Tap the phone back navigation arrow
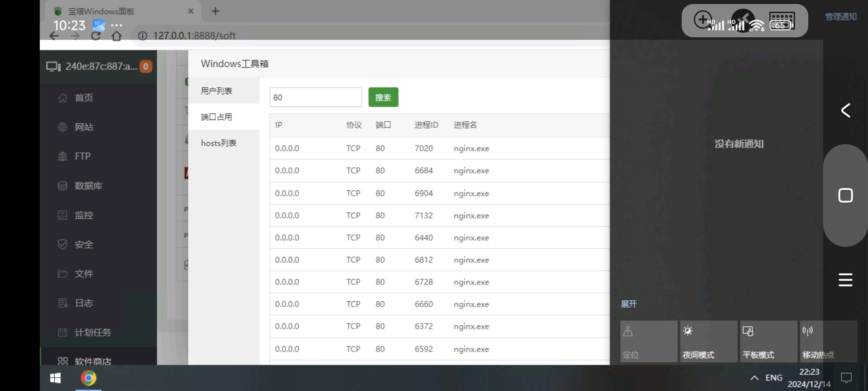Viewport: 868px width, 391px height. click(x=846, y=110)
